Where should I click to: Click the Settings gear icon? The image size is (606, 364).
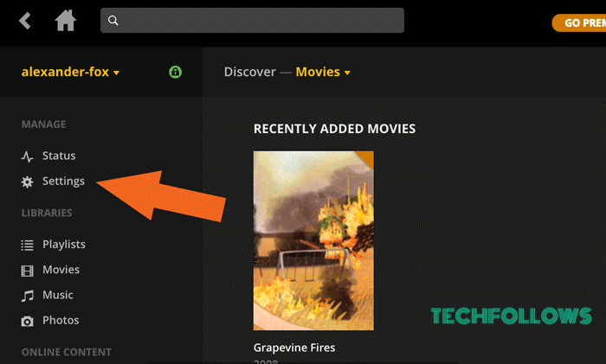27,182
